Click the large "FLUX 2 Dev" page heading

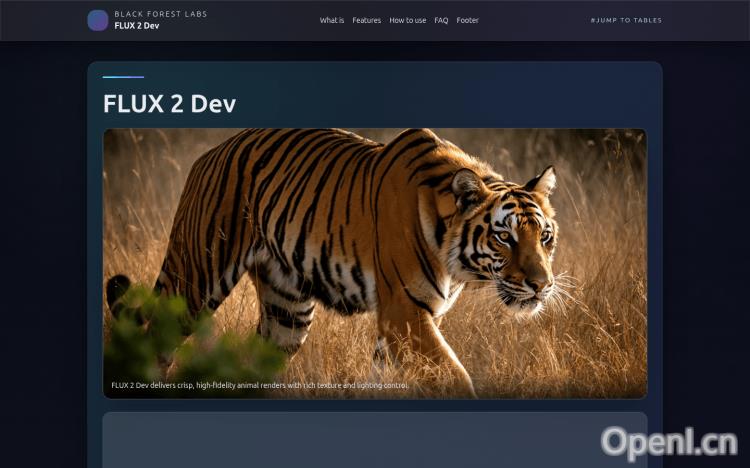169,103
